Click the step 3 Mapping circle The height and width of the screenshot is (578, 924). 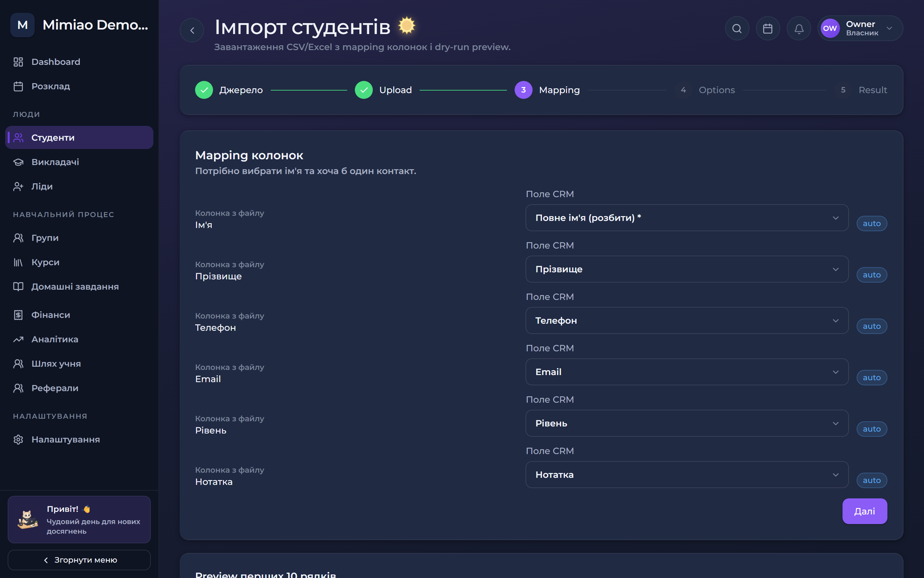pos(524,90)
